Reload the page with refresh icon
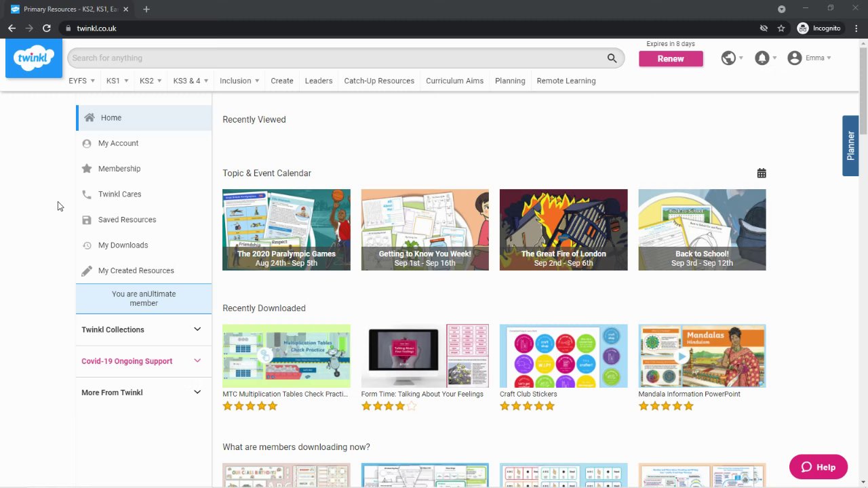 [x=46, y=28]
